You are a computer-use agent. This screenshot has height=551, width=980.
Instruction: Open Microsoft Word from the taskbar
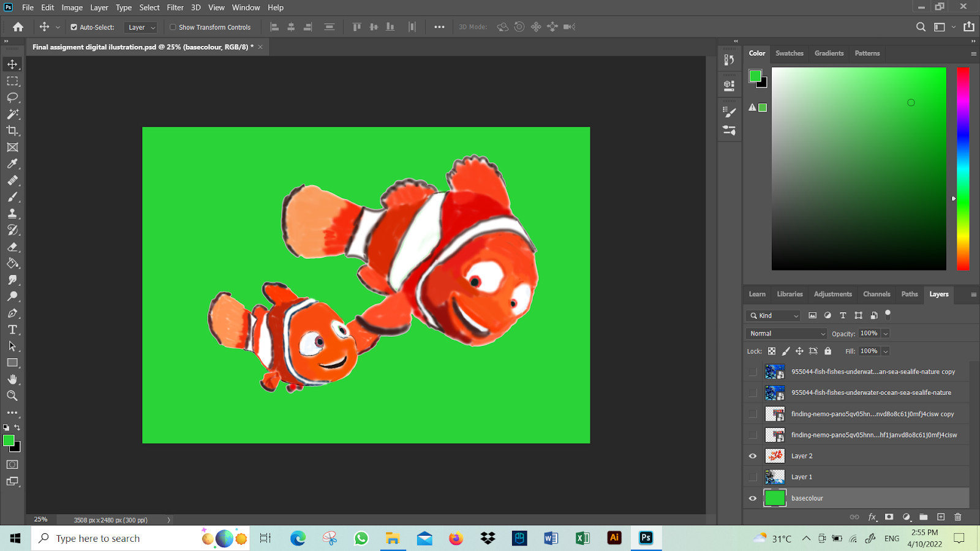pyautogui.click(x=551, y=538)
